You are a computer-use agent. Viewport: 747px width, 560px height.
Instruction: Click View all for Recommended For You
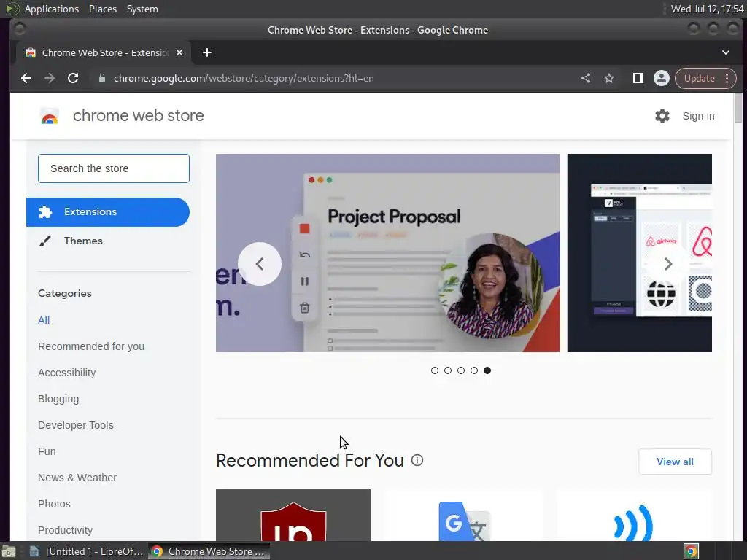click(x=675, y=462)
